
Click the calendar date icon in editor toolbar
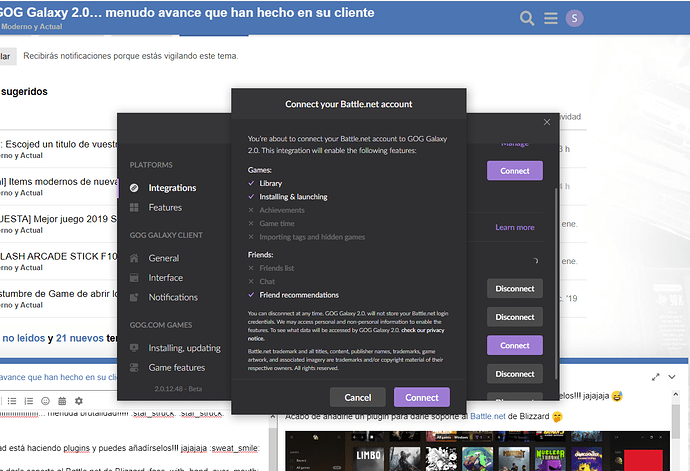(62, 401)
